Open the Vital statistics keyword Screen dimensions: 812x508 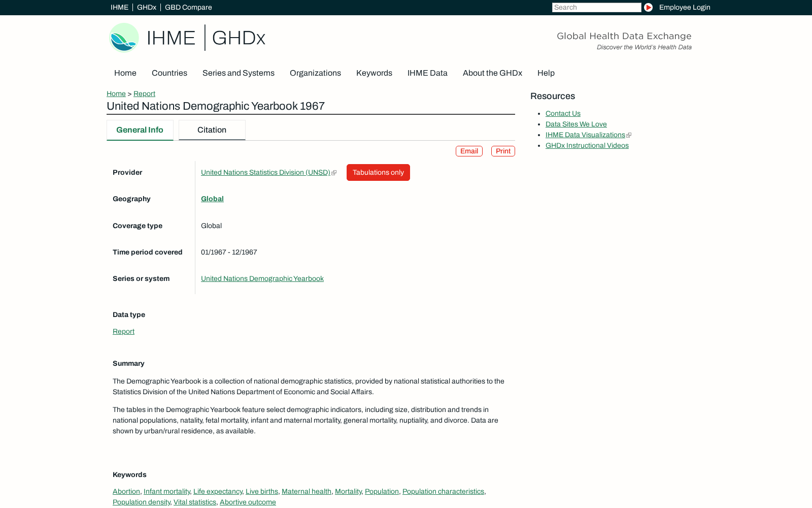(195, 502)
